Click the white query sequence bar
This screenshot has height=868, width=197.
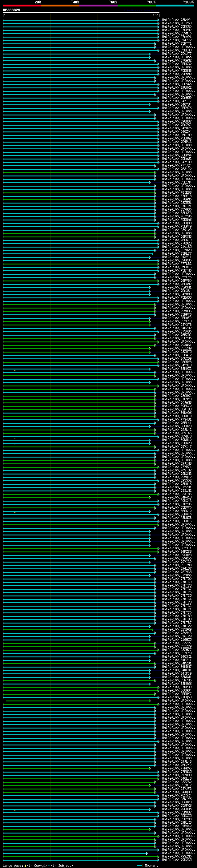tap(81, 13)
